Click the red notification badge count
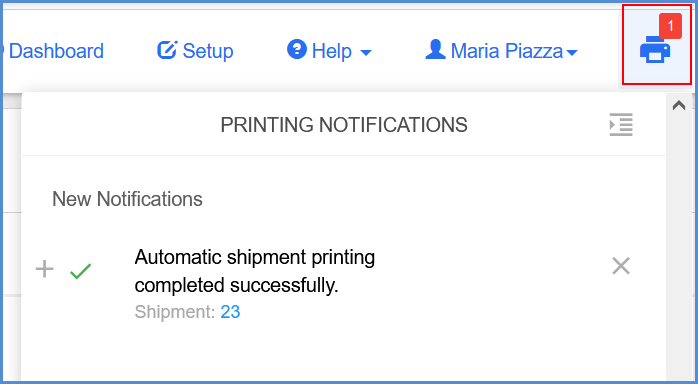 (670, 26)
